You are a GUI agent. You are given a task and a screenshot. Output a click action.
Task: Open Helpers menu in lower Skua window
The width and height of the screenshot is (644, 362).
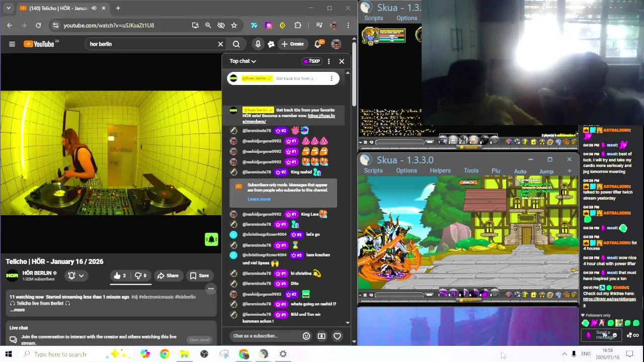[440, 171]
